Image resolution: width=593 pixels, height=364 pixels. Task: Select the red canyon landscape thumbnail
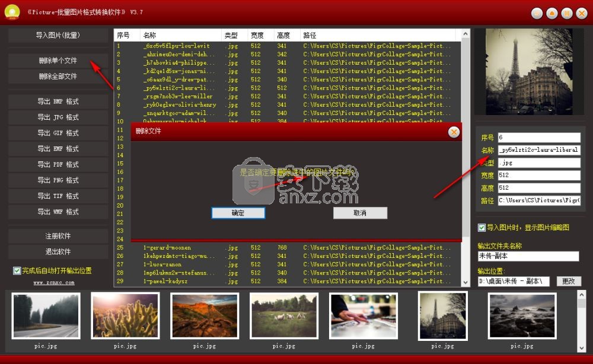click(x=205, y=316)
